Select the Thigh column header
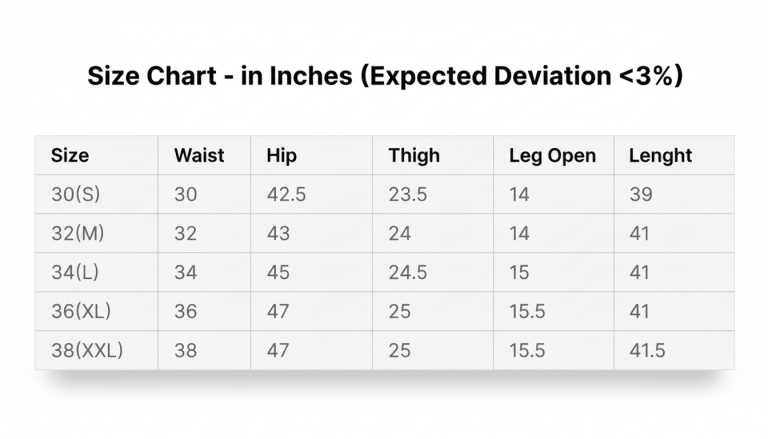This screenshot has width=768, height=439. click(414, 155)
